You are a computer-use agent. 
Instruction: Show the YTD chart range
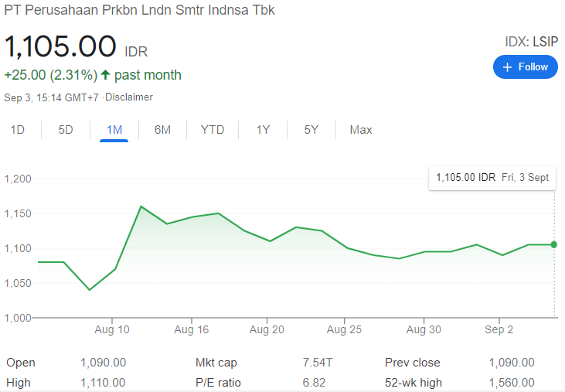(213, 130)
